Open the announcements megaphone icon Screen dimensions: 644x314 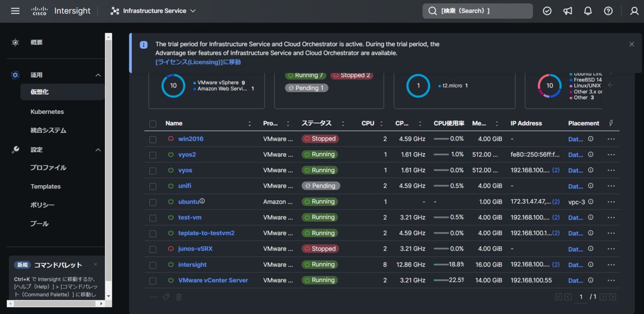[x=567, y=11]
